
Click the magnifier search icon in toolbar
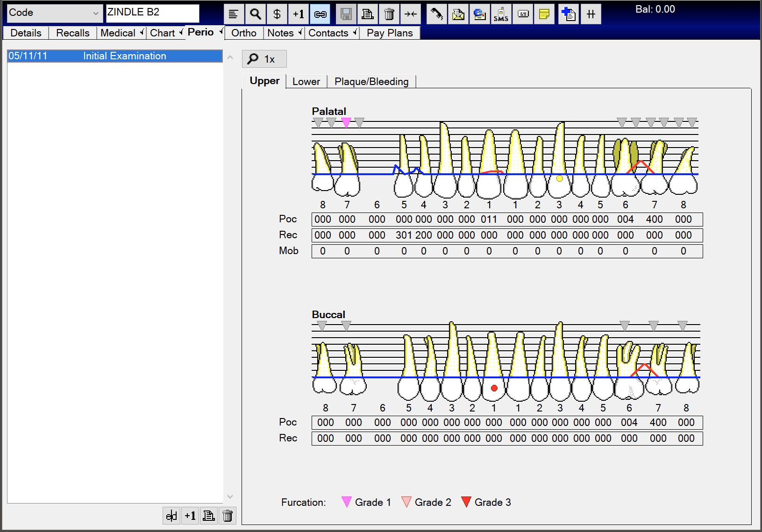[255, 14]
